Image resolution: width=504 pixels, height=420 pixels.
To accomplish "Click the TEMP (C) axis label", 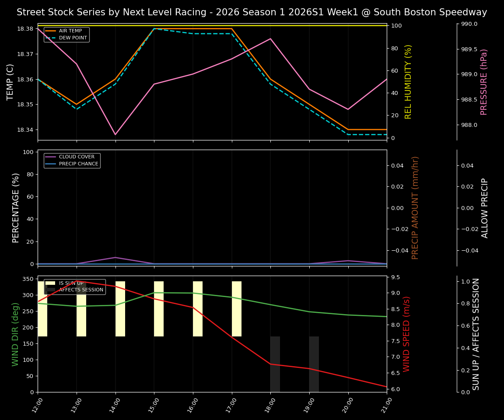I will 10,81.
